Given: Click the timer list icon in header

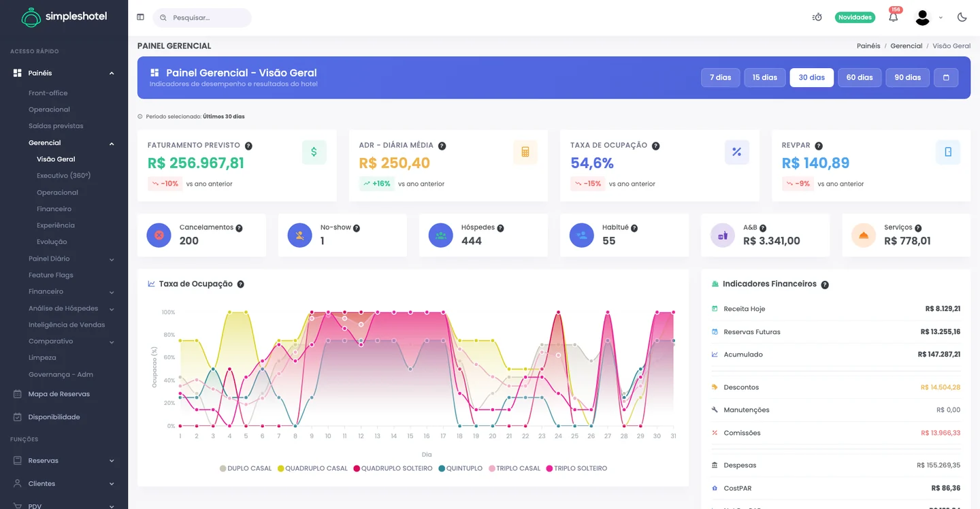Looking at the screenshot, I should [x=817, y=17].
